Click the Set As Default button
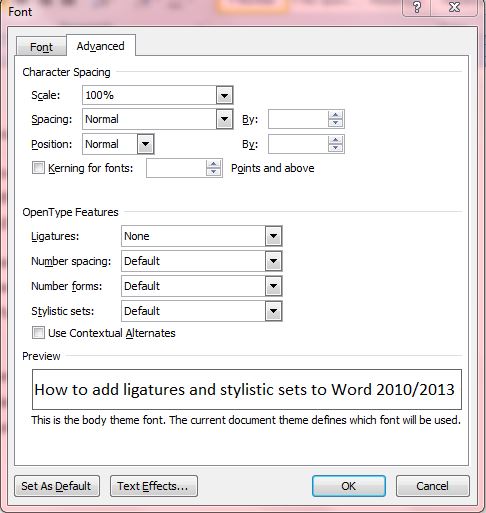The width and height of the screenshot is (486, 513). (x=57, y=486)
